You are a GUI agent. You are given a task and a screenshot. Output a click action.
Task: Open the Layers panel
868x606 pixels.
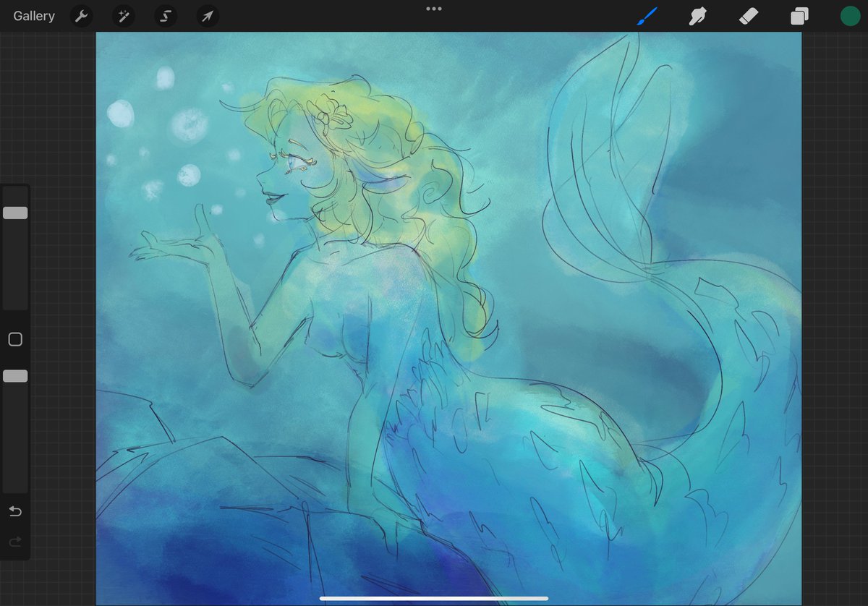pos(799,16)
